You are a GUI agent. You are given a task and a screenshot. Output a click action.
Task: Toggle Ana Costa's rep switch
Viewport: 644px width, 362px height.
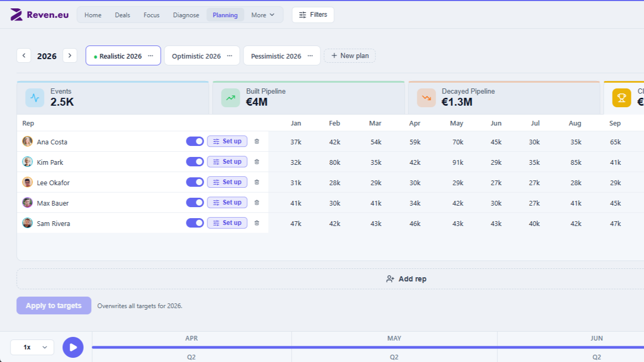pyautogui.click(x=195, y=141)
